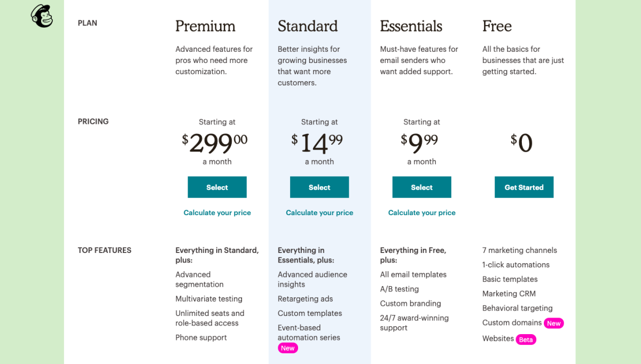Open Calculate your price under Premium
This screenshot has height=364, width=641.
(x=217, y=212)
